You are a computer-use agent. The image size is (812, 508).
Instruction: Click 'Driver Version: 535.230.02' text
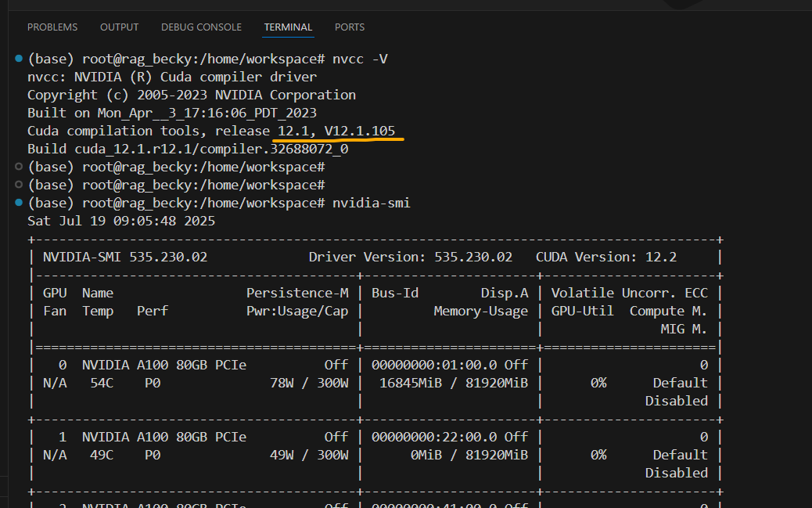411,257
